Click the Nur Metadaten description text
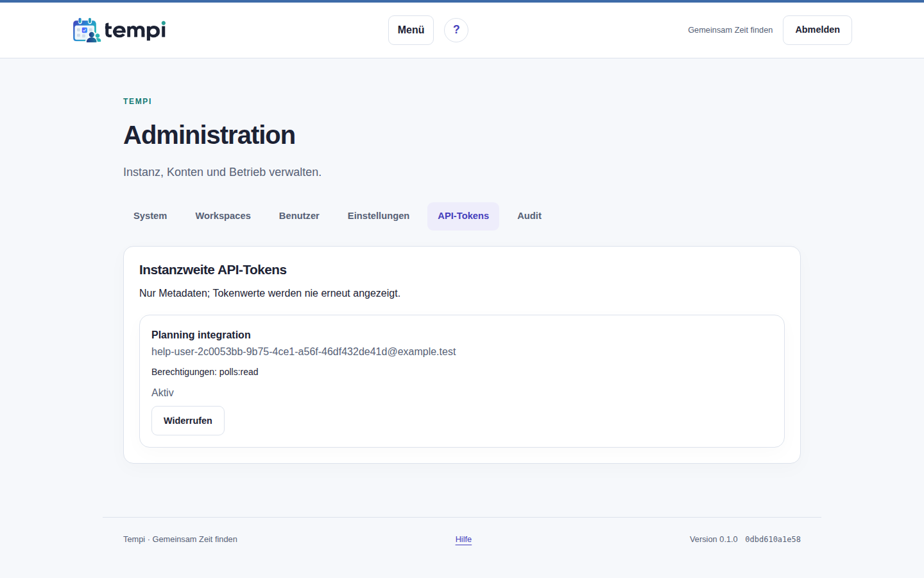 [x=269, y=293]
